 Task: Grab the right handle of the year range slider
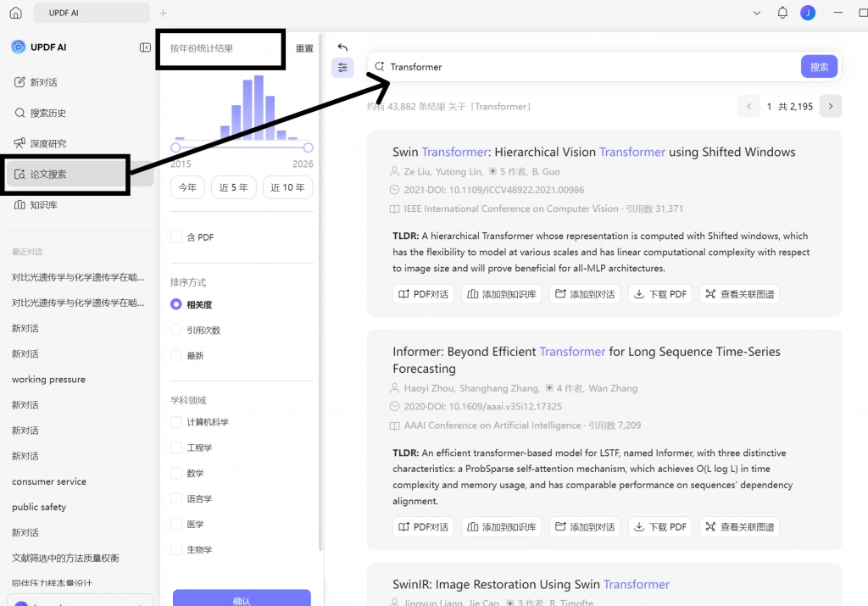(309, 147)
